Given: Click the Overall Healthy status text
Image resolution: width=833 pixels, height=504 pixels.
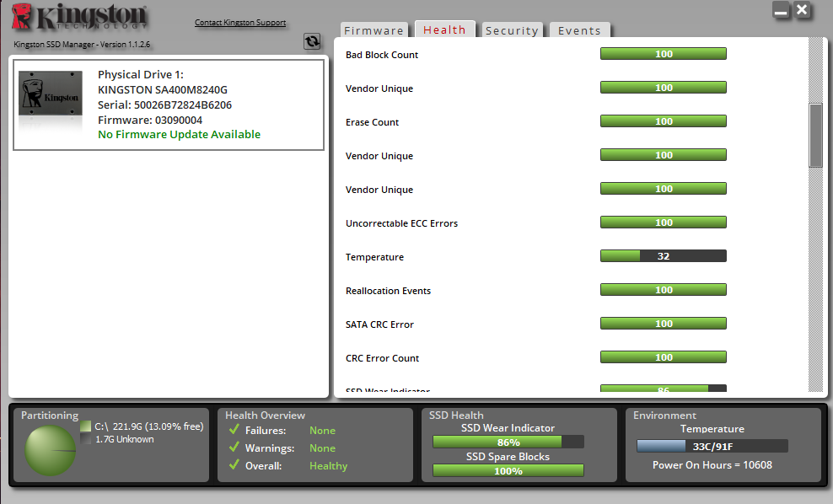Looking at the screenshot, I should tap(328, 466).
